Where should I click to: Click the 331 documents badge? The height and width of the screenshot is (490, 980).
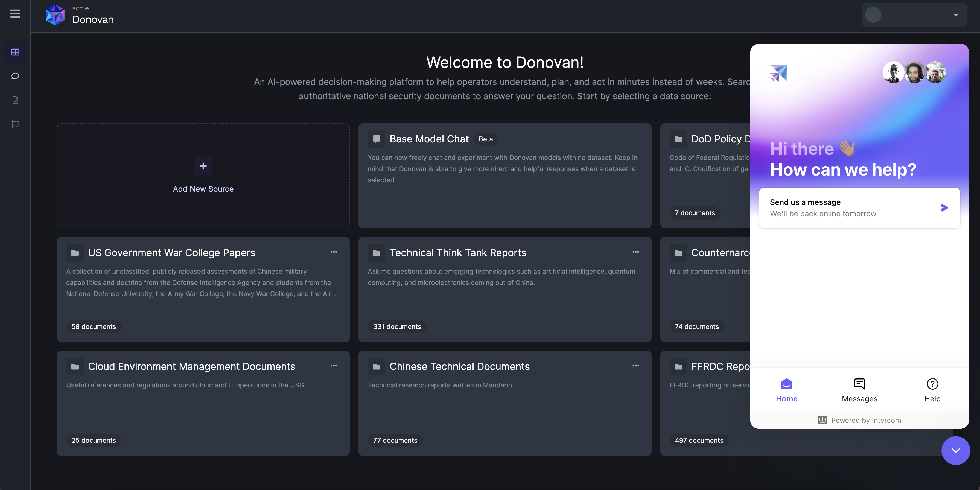tap(397, 327)
